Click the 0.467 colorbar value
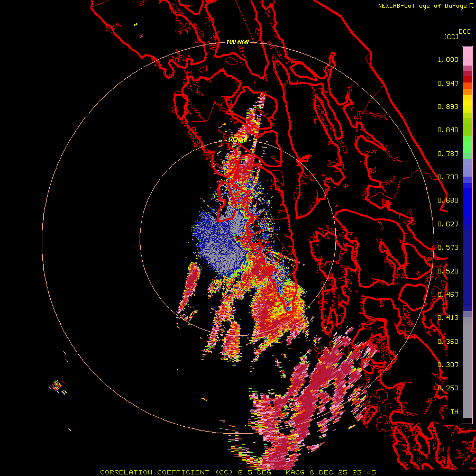This screenshot has width=476, height=476. point(448,295)
